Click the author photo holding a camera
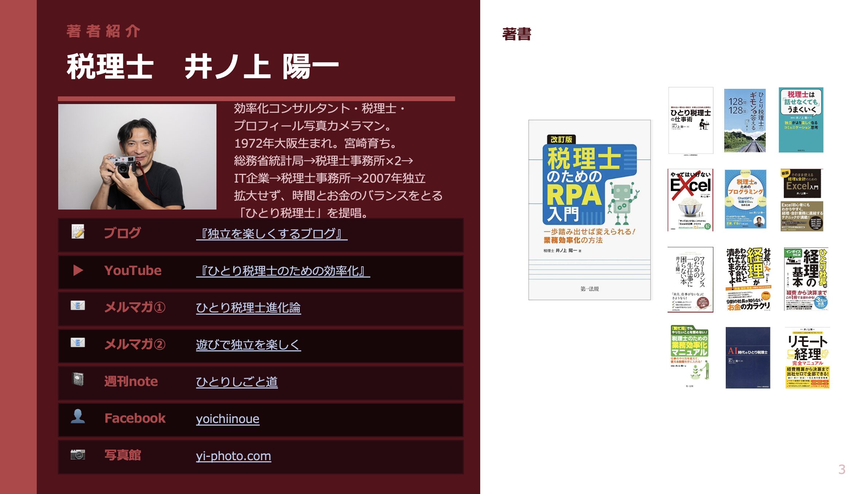This screenshot has height=494, width=868. [137, 157]
